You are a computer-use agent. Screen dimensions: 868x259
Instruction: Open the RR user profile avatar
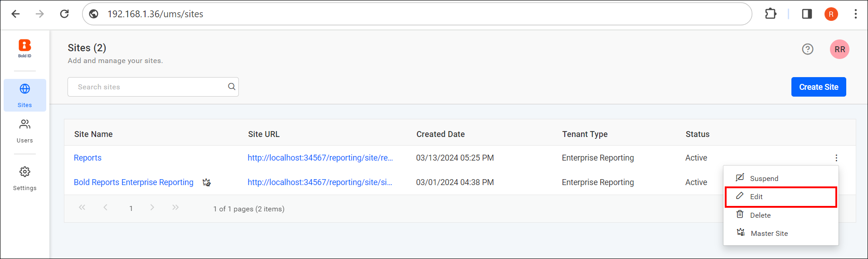coord(839,49)
